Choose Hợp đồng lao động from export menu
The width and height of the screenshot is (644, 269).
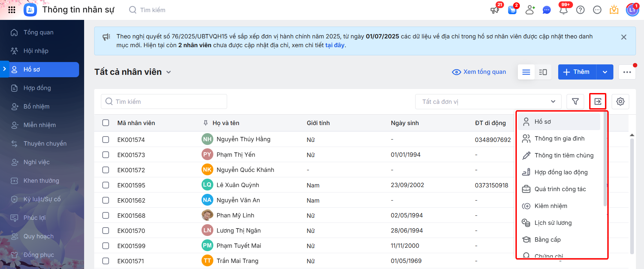click(x=561, y=172)
